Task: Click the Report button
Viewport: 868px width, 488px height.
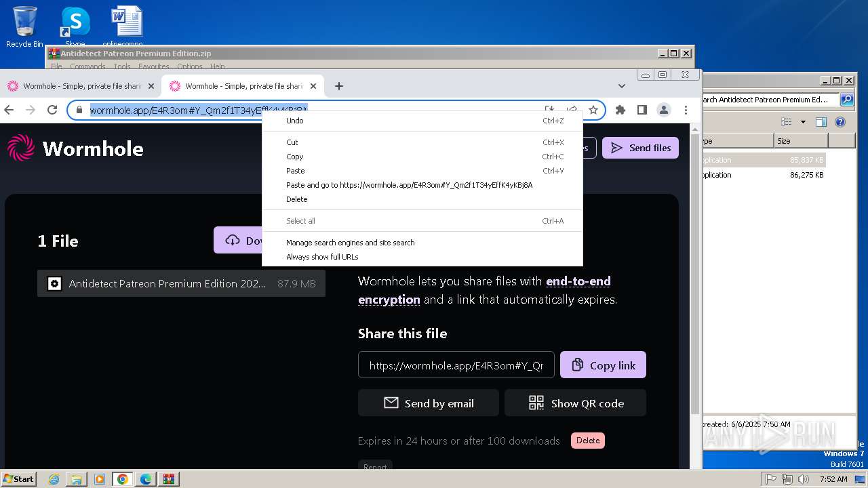Action: (x=375, y=466)
